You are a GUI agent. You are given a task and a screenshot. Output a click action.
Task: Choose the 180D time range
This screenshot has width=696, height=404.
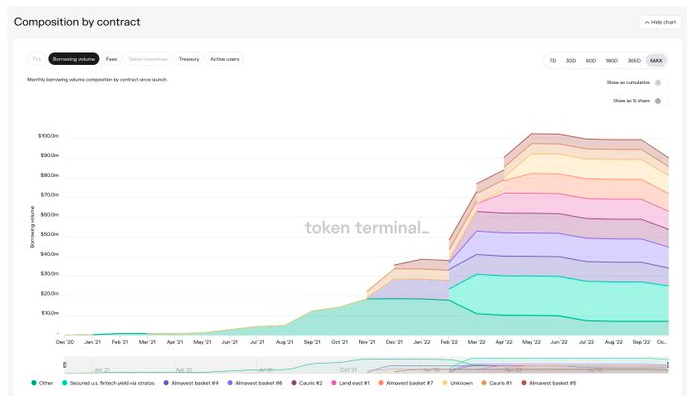[x=611, y=61]
